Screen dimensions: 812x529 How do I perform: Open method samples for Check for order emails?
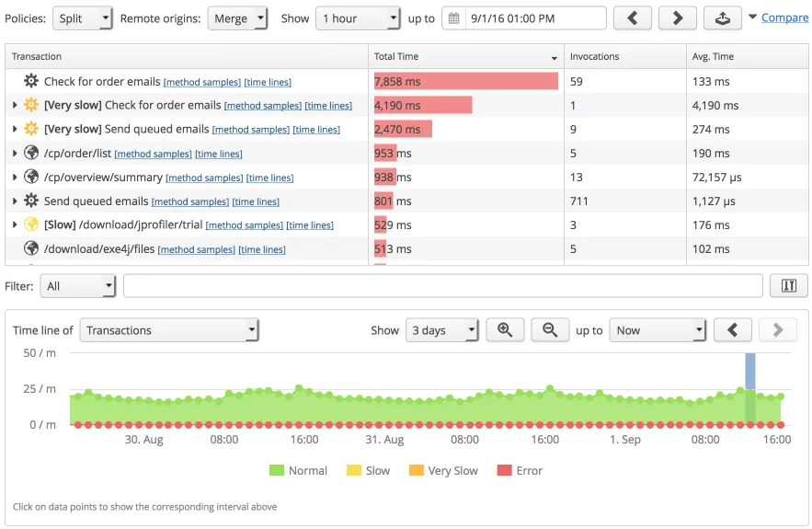tap(202, 82)
